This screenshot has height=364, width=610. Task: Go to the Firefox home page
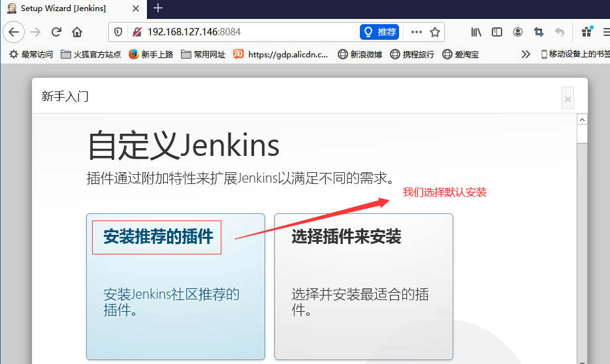click(x=77, y=32)
